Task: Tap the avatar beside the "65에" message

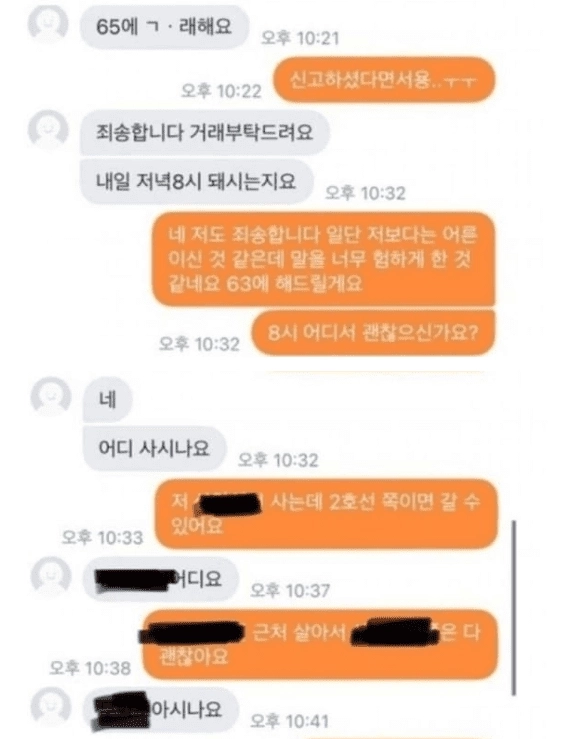Action: (x=48, y=24)
